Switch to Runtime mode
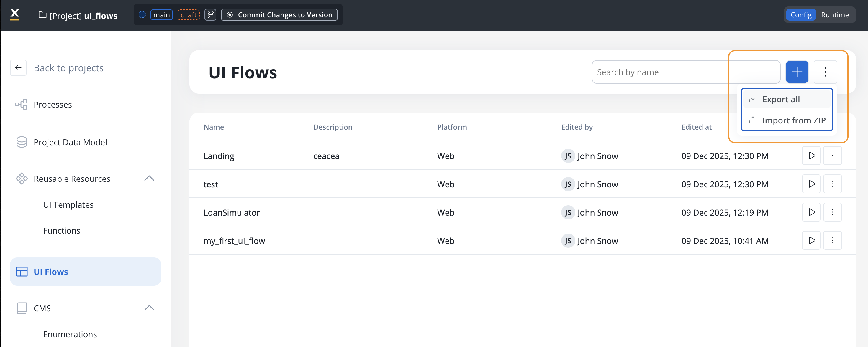 pyautogui.click(x=835, y=15)
